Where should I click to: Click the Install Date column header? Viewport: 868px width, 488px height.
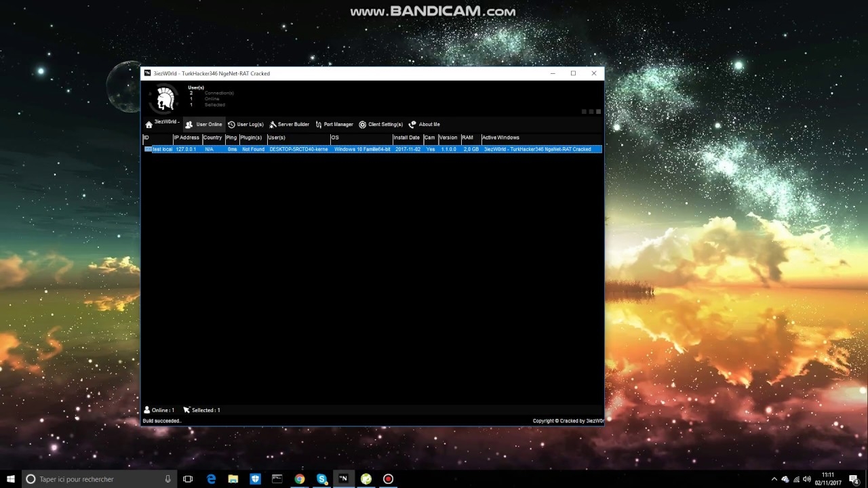(408, 138)
